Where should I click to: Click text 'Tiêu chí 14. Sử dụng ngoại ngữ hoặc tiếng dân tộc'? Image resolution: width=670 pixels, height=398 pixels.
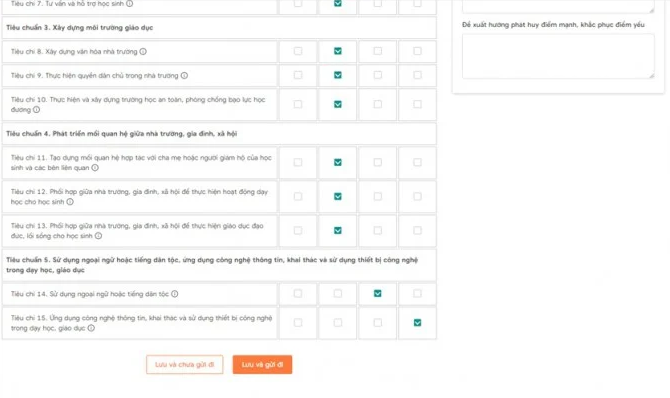click(90, 294)
